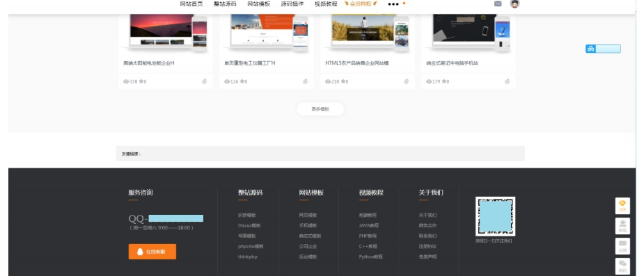Screen dimensions: 644x276
Task: Click star icon on the 179-view card
Action: [x=444, y=81]
